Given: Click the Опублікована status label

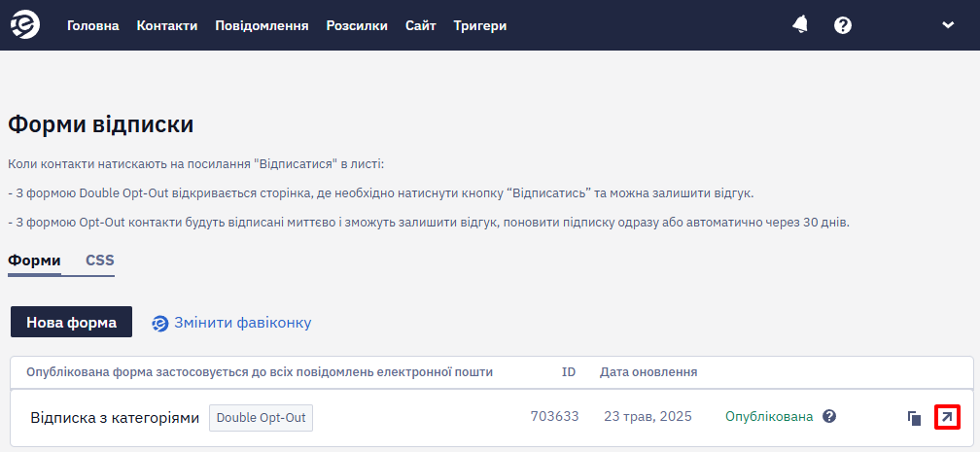Looking at the screenshot, I should [769, 416].
